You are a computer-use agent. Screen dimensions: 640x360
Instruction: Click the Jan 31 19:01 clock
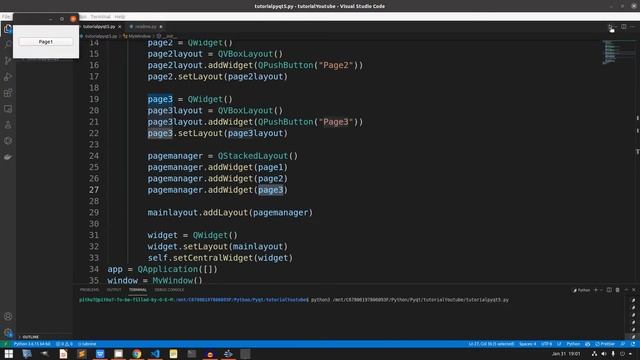566,354
